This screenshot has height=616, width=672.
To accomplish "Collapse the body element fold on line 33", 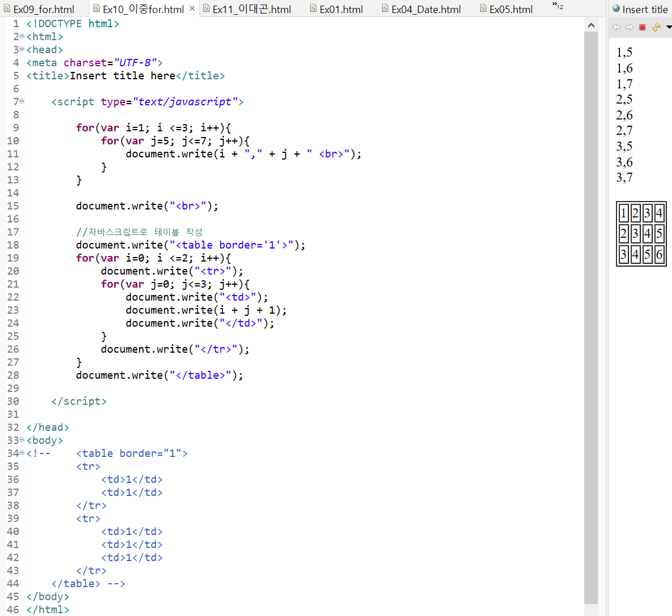I will click(22, 440).
